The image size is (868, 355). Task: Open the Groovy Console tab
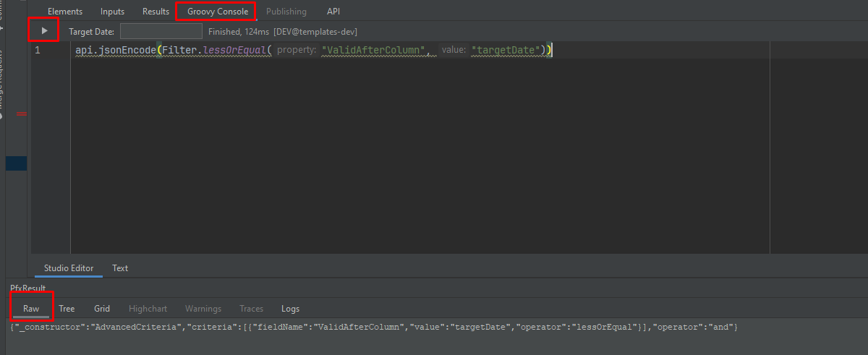pos(217,12)
